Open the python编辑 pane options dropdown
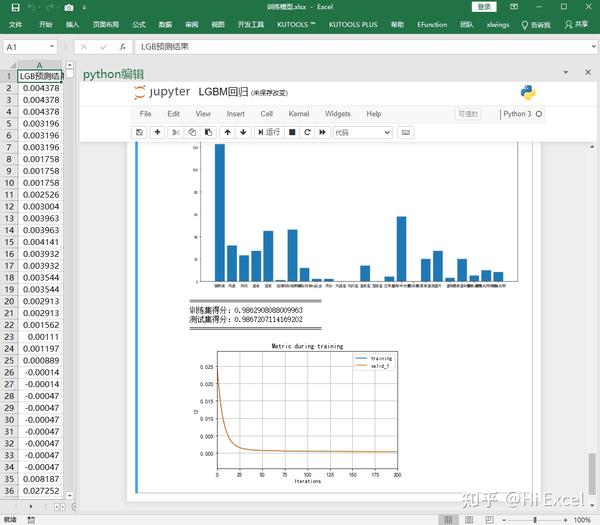600x525 pixels. pos(566,72)
